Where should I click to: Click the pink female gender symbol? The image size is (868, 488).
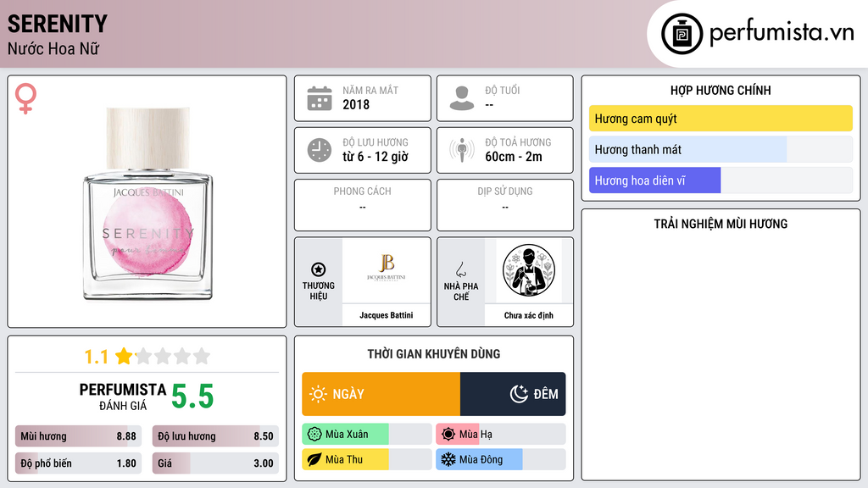tap(25, 98)
